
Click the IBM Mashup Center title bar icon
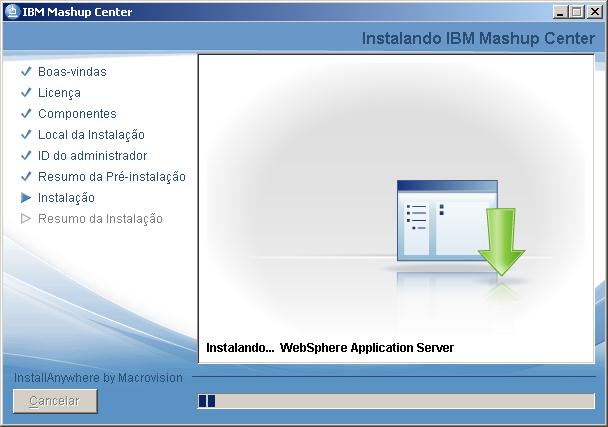12,12
